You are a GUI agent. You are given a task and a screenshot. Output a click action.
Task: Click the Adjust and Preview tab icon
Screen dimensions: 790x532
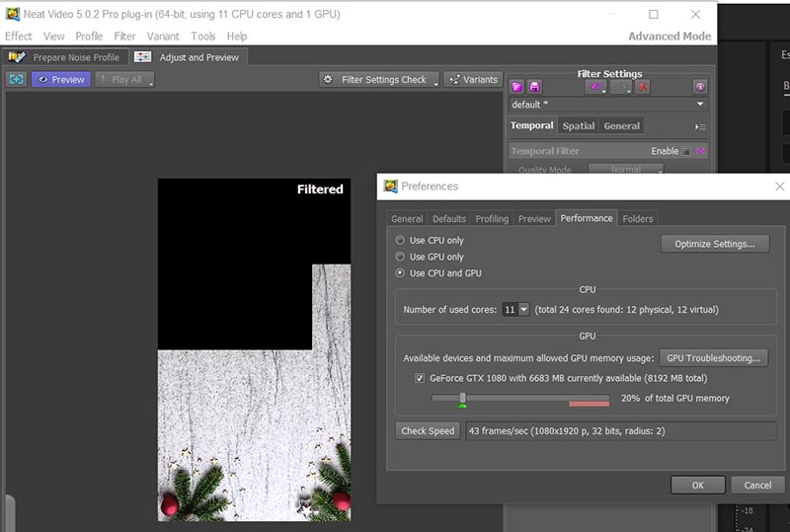142,57
